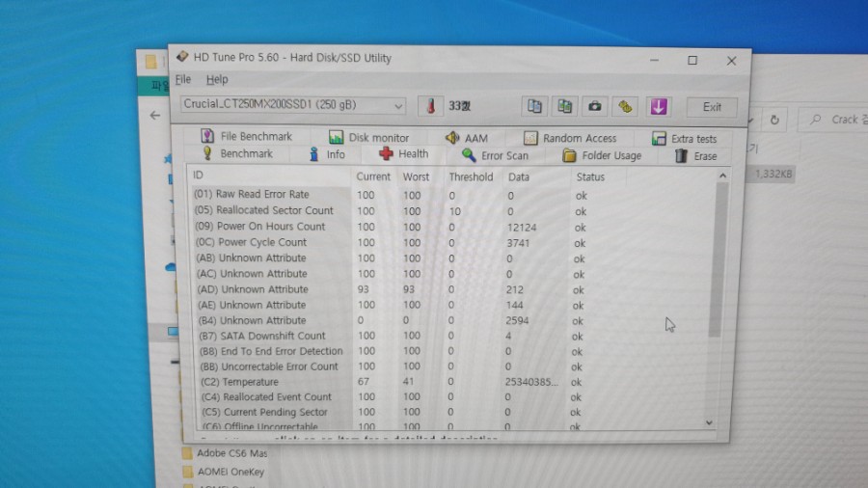Select the Power Cycle Count row
Viewport: 868px width, 488px height.
click(x=453, y=242)
